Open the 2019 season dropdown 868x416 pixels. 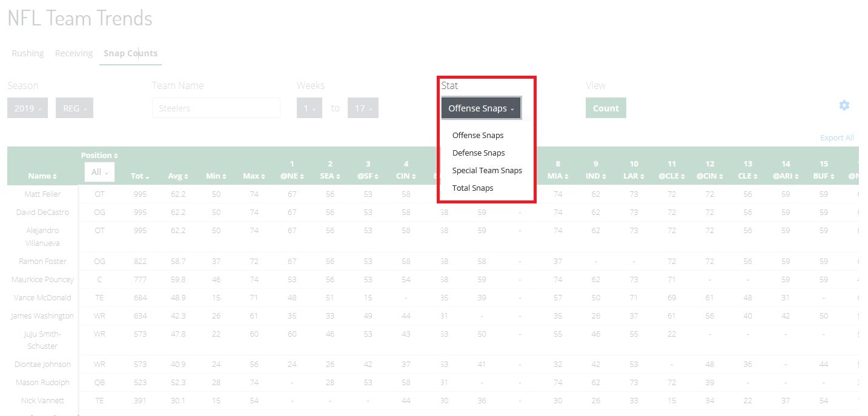pyautogui.click(x=27, y=108)
